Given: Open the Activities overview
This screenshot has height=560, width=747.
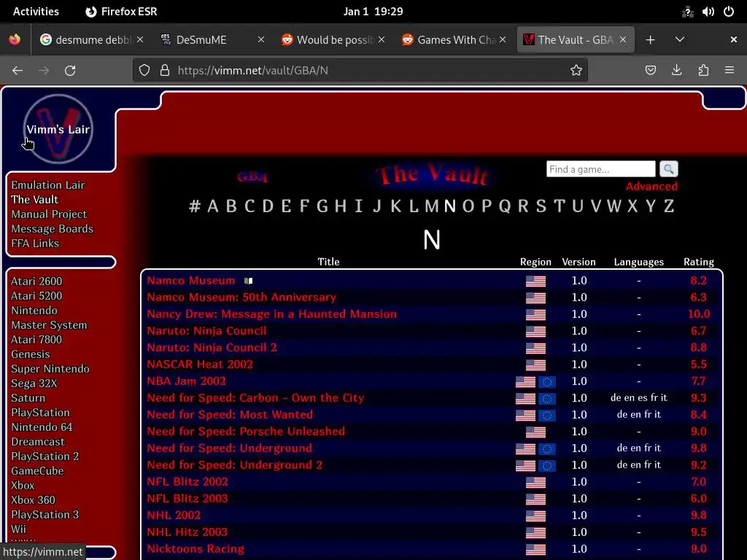Looking at the screenshot, I should pyautogui.click(x=36, y=12).
